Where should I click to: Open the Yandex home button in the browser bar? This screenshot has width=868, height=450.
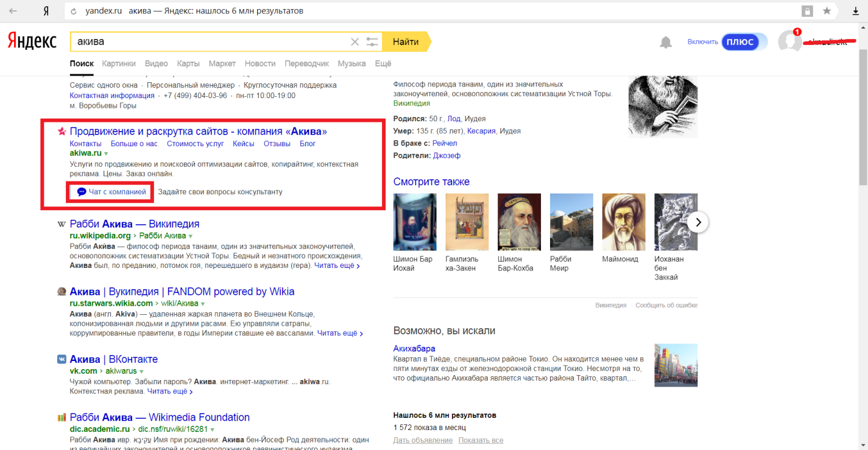pos(46,11)
